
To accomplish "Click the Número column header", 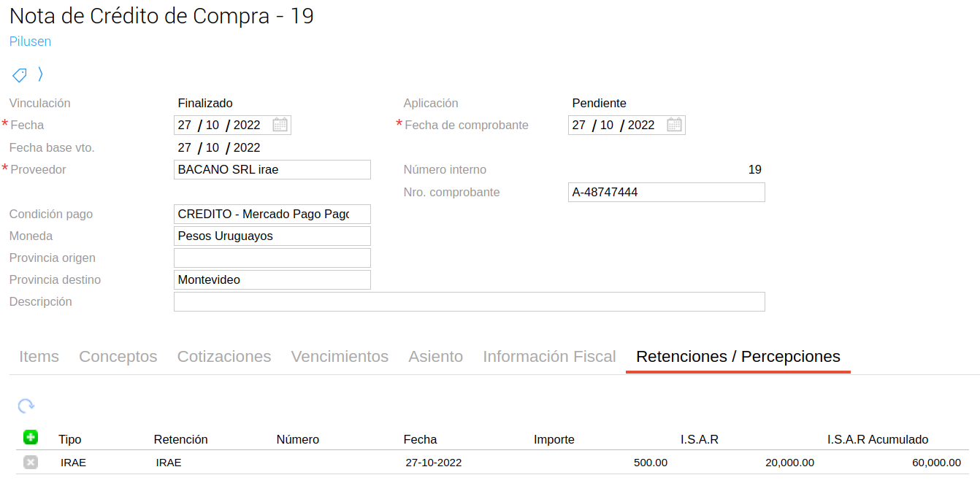I will (x=298, y=439).
